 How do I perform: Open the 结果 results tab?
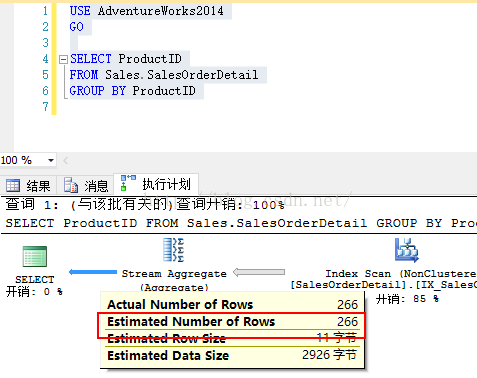tap(28, 186)
